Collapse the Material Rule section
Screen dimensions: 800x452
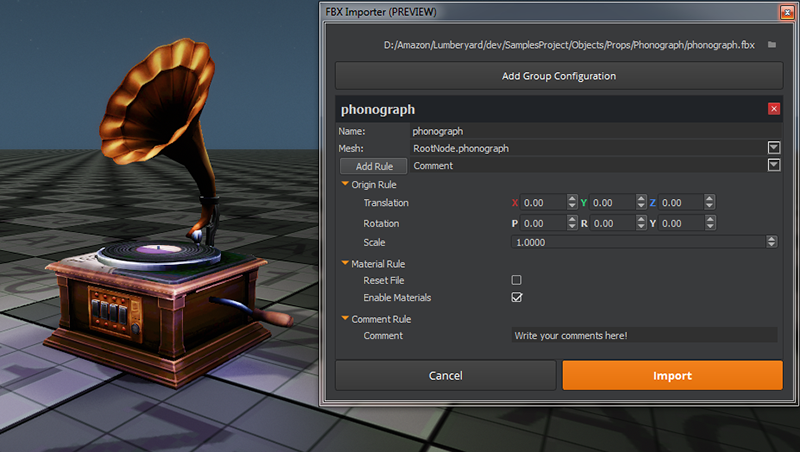pyautogui.click(x=345, y=263)
